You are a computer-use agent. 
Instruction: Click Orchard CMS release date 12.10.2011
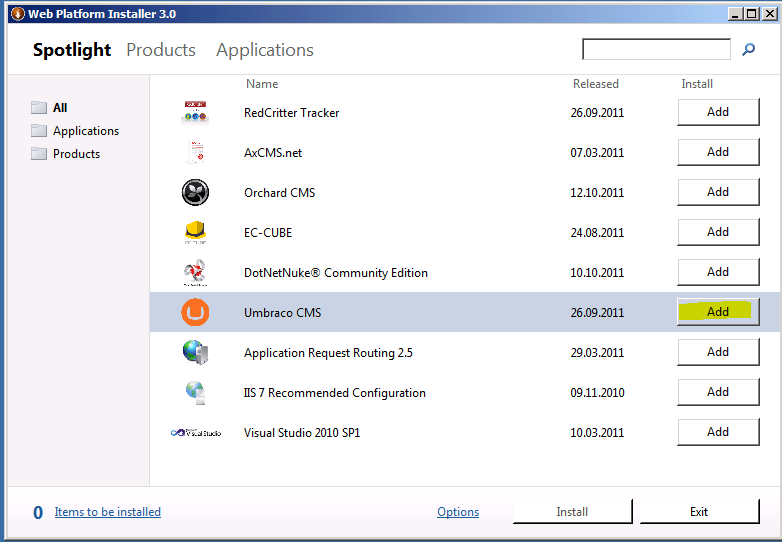(597, 192)
